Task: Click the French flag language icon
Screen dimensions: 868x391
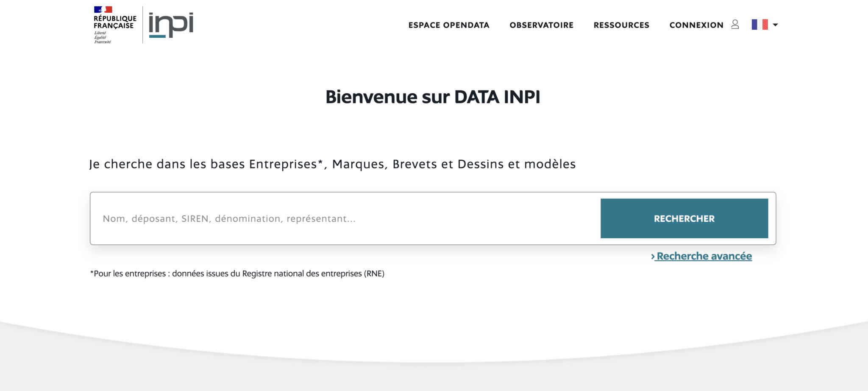Action: pyautogui.click(x=759, y=25)
